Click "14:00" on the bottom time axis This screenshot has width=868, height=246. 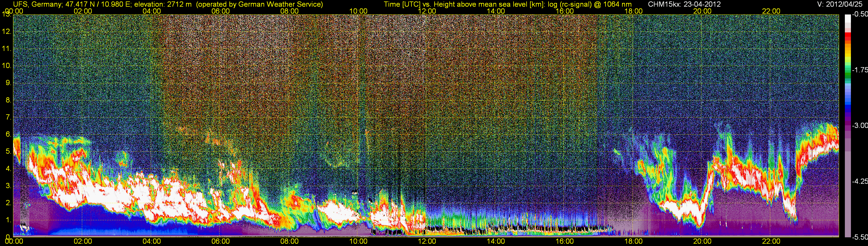coord(496,241)
